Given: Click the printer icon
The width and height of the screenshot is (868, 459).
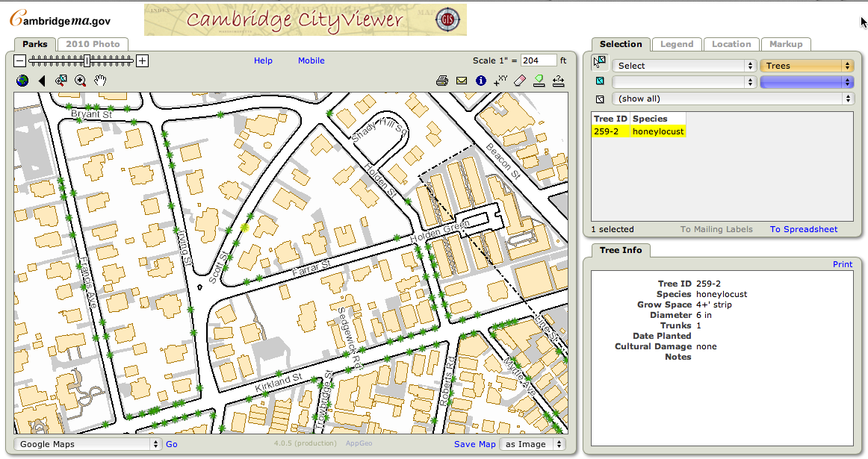Looking at the screenshot, I should [442, 81].
